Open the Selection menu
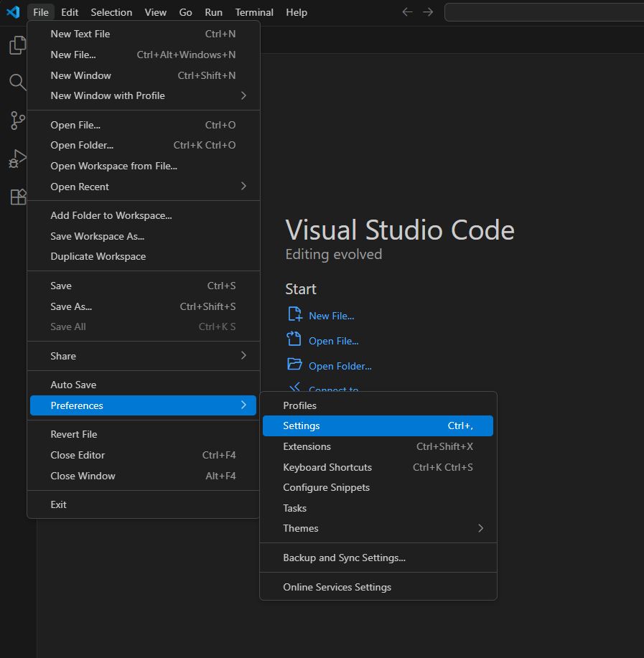Viewport: 644px width, 658px height. point(111,12)
